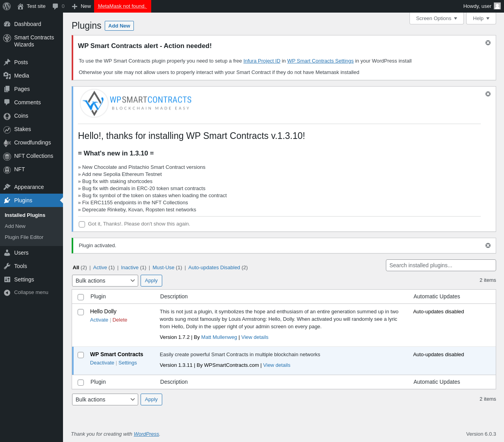
Task: Click the Dashboard gauge icon
Action: pyautogui.click(x=7, y=24)
